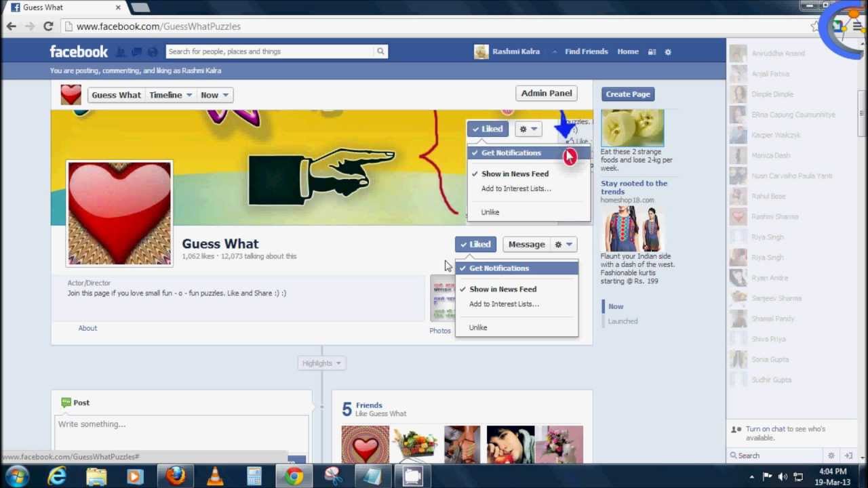The height and width of the screenshot is (488, 868).
Task: Focus the Search for people, places field
Action: click(x=271, y=52)
